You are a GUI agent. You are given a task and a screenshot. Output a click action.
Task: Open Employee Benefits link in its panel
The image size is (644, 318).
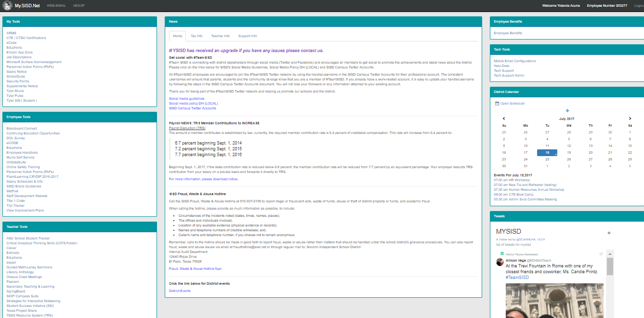point(508,33)
